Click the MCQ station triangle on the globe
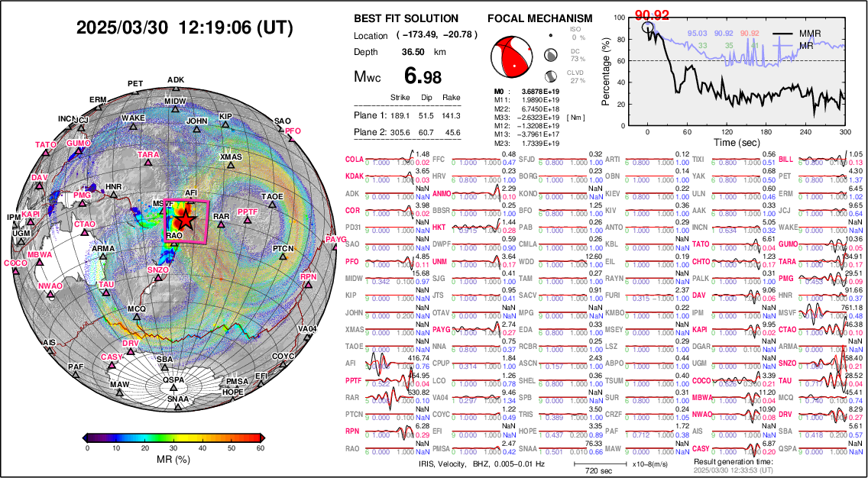 tap(137, 316)
